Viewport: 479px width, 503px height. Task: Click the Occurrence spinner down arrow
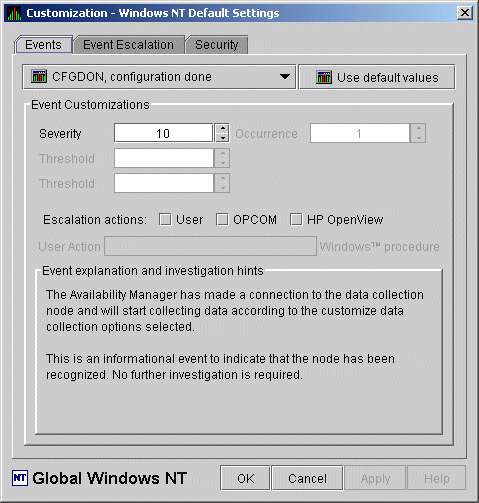418,138
